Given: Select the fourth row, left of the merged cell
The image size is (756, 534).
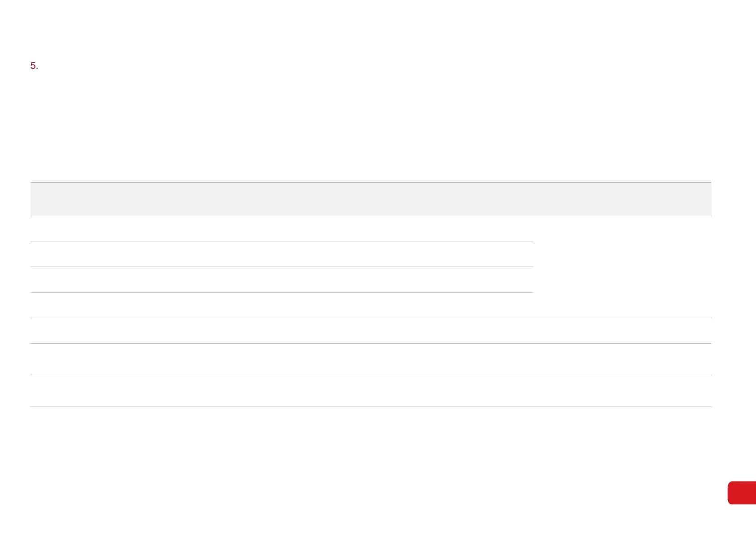Looking at the screenshot, I should (281, 305).
